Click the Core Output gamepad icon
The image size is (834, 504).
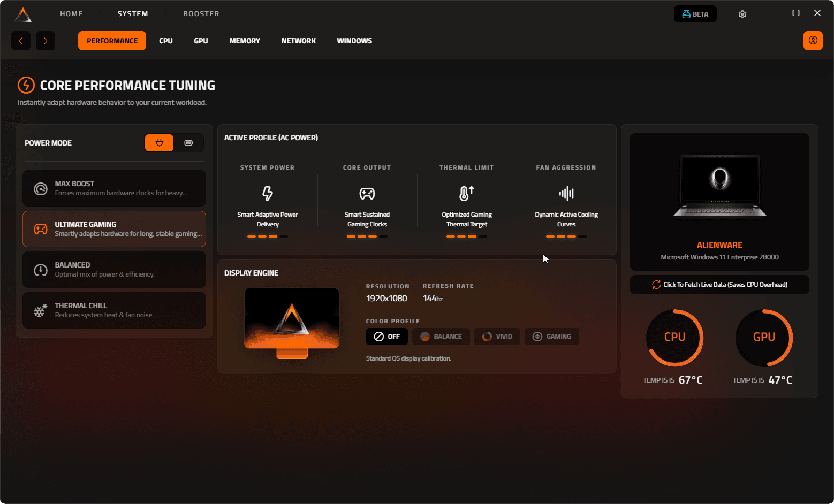coord(367,193)
